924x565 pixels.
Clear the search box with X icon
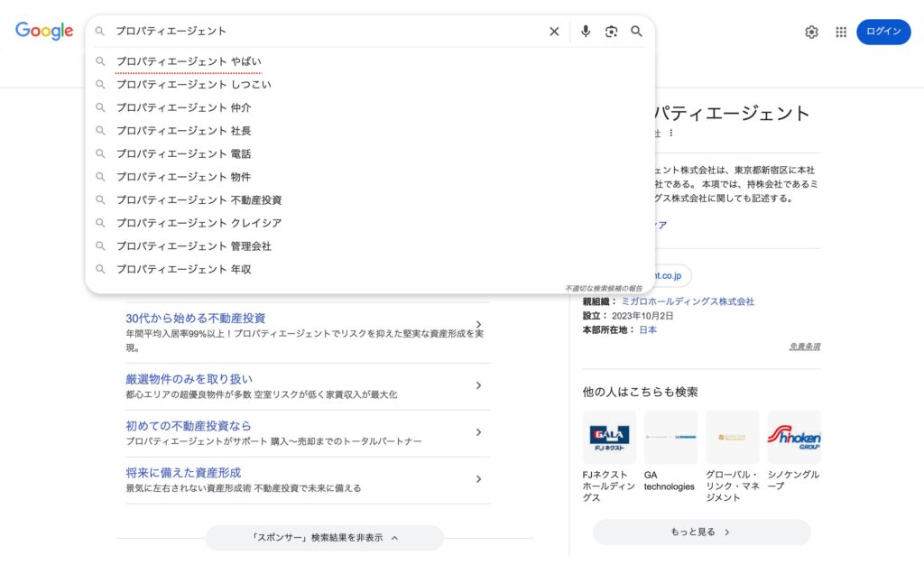pyautogui.click(x=554, y=32)
